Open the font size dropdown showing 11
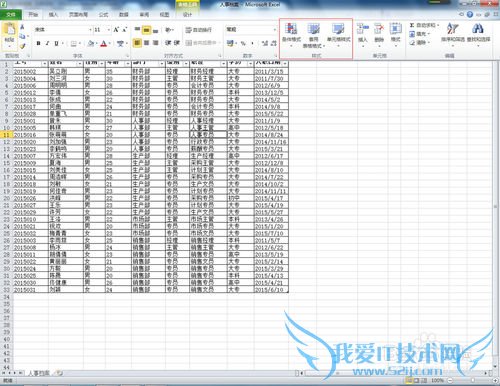 coord(109,30)
